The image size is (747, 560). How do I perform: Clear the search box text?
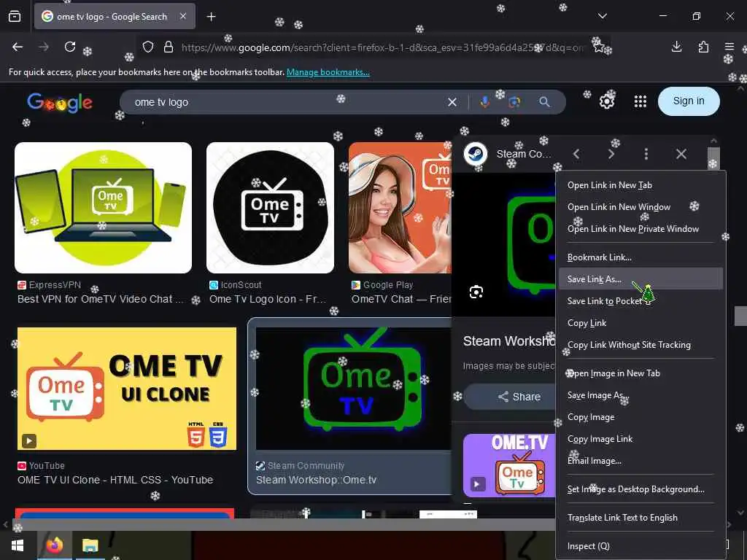point(452,102)
